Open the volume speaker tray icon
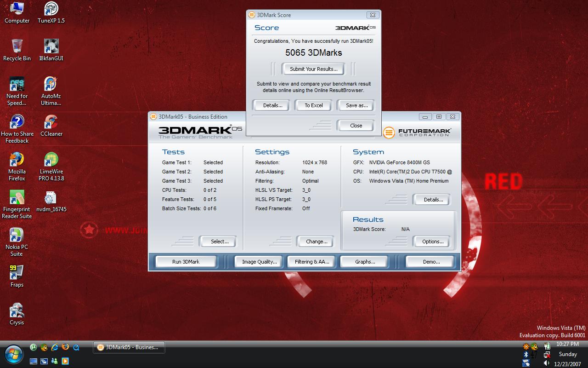The height and width of the screenshot is (368, 588). point(547,363)
